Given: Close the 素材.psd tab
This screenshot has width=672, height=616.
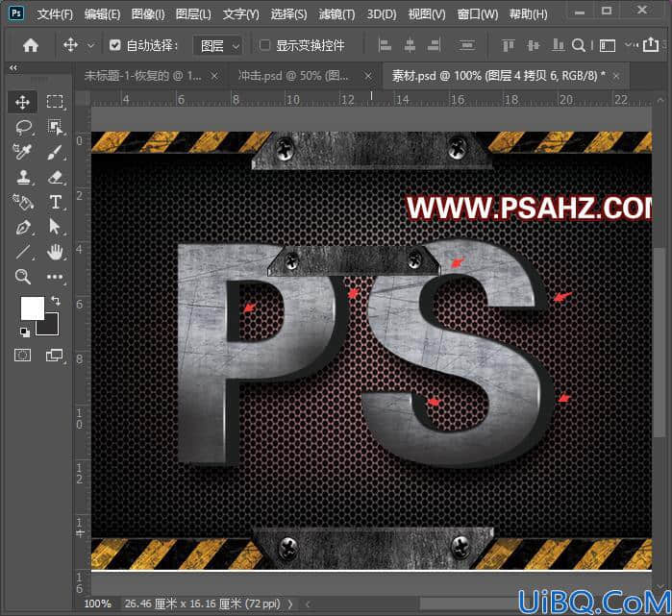Looking at the screenshot, I should click(x=616, y=76).
